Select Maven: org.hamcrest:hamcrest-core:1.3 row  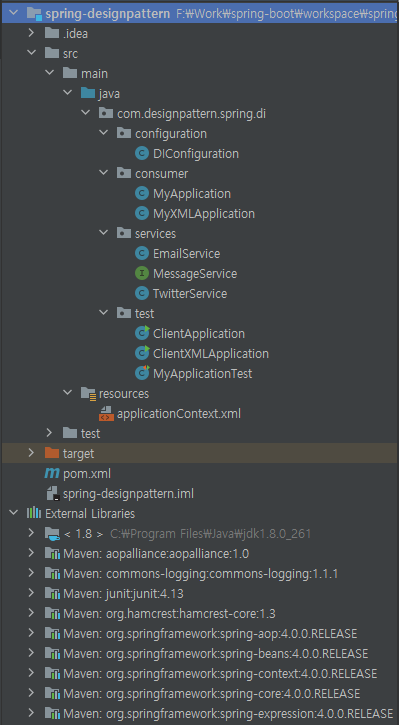point(199,614)
